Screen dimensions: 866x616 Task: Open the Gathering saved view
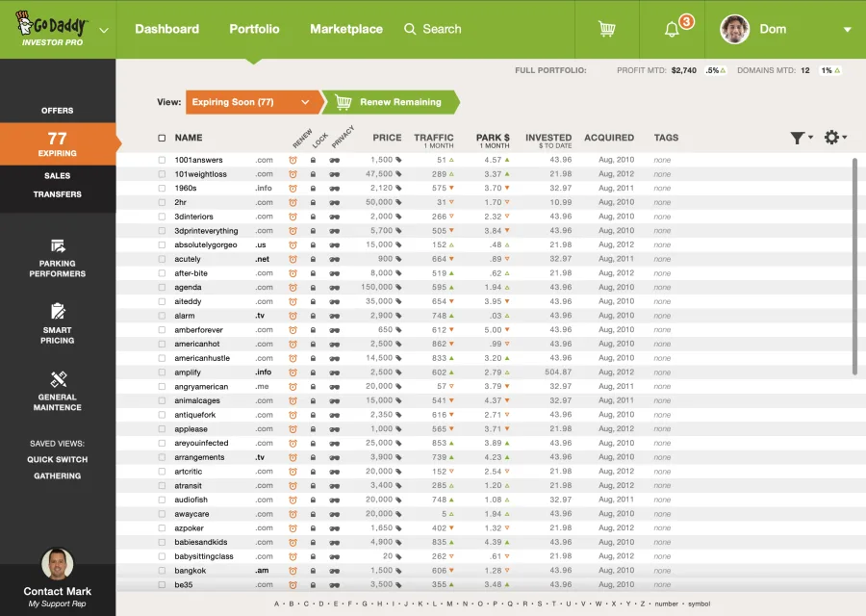(x=58, y=476)
